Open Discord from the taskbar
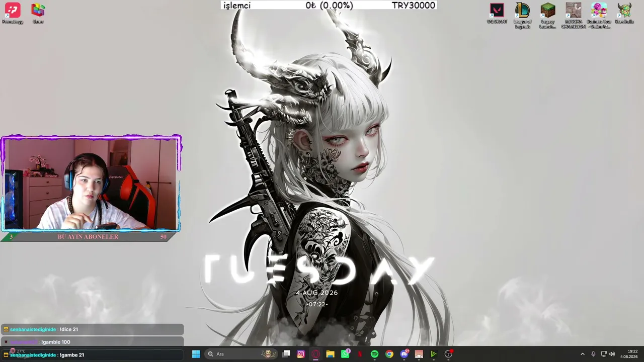The image size is (644, 362). tap(404, 354)
